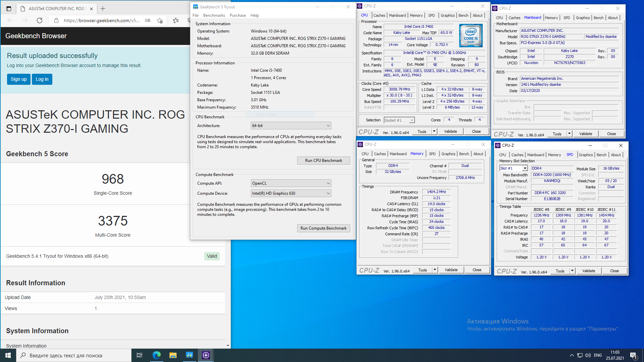Open the notification center icon

coord(634,356)
